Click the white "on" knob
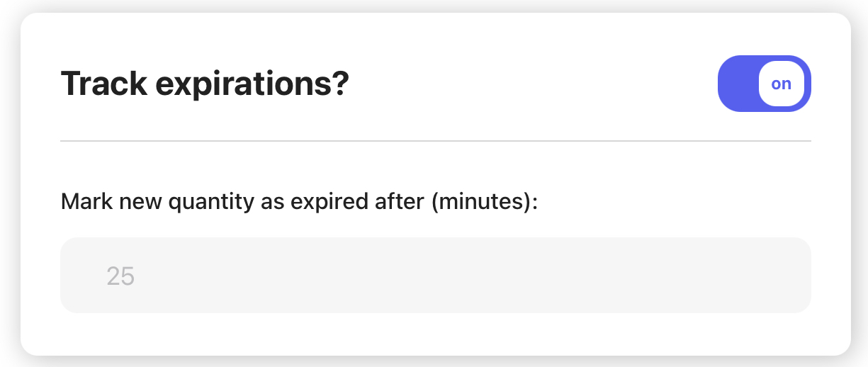The width and height of the screenshot is (868, 367). 781,84
